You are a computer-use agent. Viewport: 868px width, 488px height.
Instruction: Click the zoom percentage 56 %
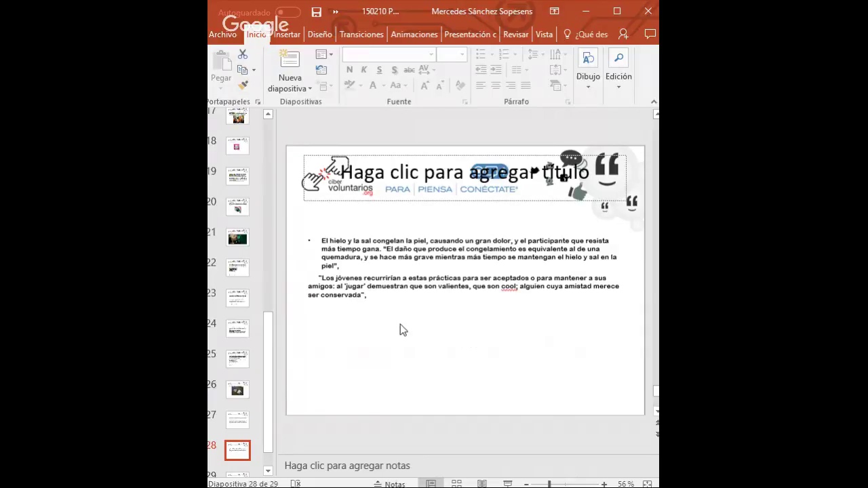click(625, 484)
